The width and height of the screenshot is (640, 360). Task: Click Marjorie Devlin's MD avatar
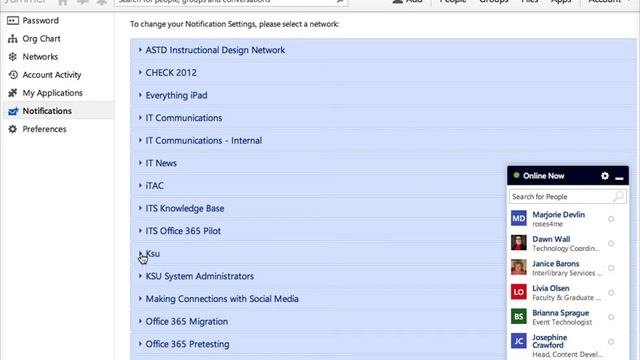pos(519,218)
